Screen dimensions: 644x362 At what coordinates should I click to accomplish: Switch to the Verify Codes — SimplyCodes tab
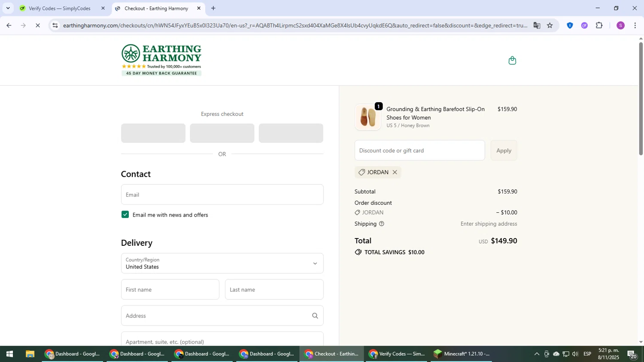(59, 8)
